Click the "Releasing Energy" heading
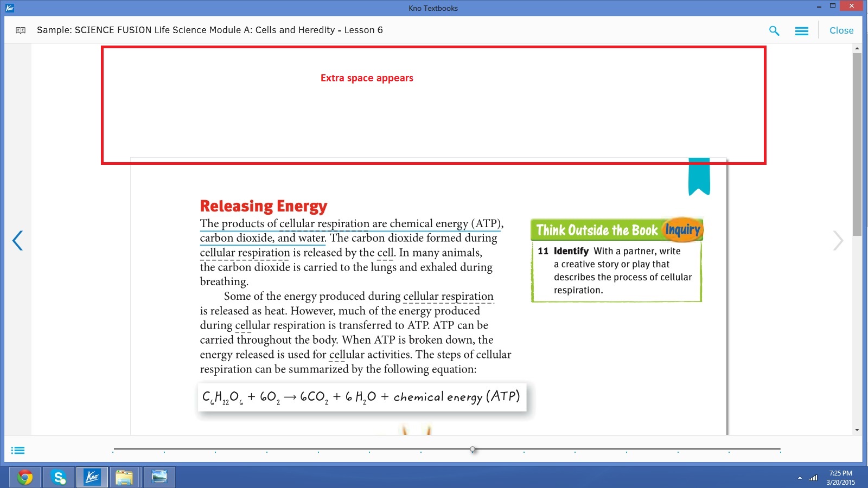The image size is (868, 488). pyautogui.click(x=264, y=206)
